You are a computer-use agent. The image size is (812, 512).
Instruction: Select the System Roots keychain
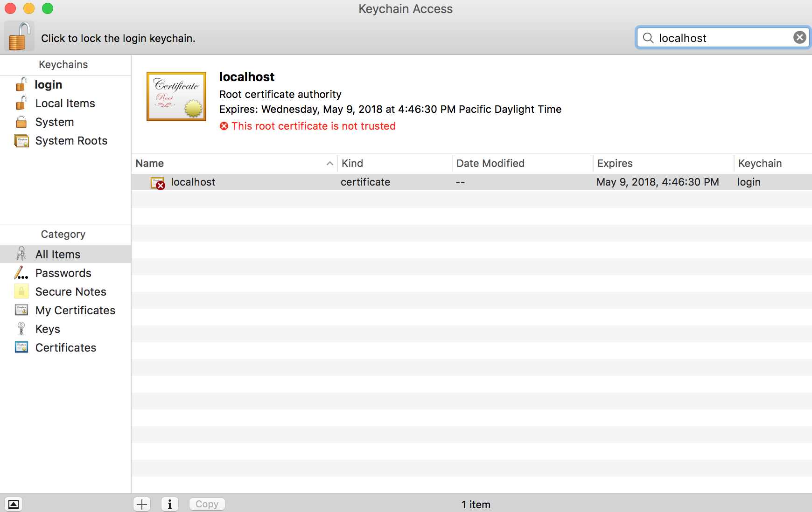click(x=71, y=140)
